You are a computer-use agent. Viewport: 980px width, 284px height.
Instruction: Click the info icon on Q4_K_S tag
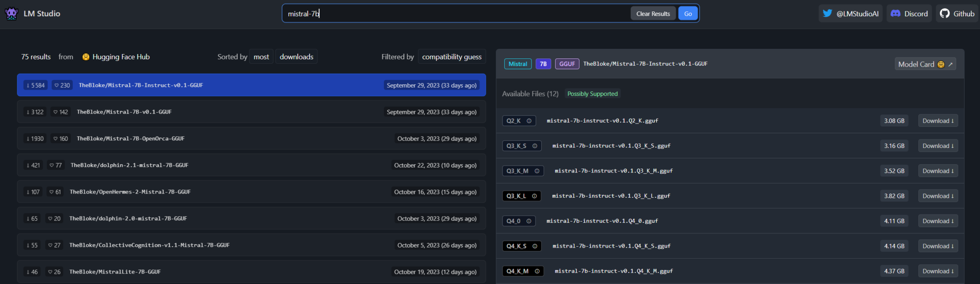[535, 246]
